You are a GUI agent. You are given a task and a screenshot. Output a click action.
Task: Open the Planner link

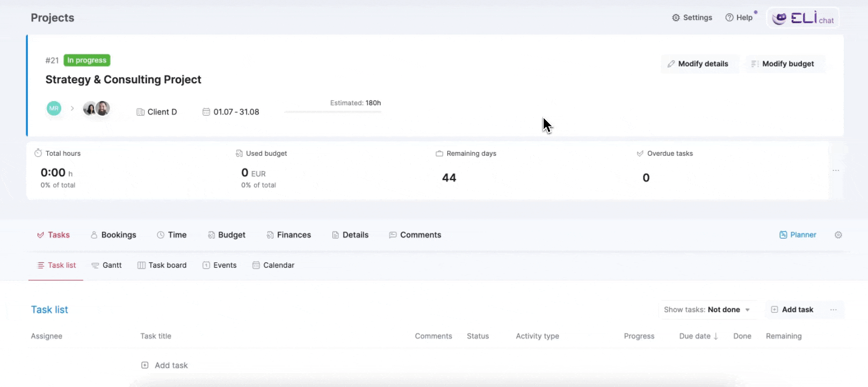pyautogui.click(x=798, y=235)
